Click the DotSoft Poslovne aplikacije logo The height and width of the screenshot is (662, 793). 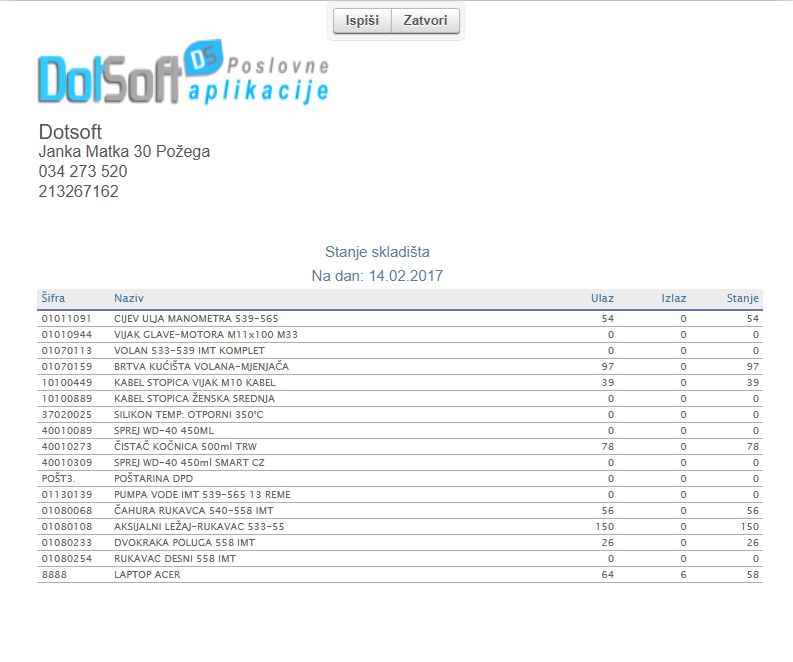(x=183, y=74)
